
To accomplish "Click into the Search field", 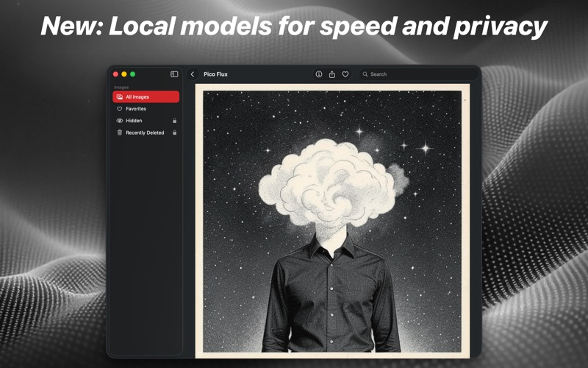I will point(419,74).
